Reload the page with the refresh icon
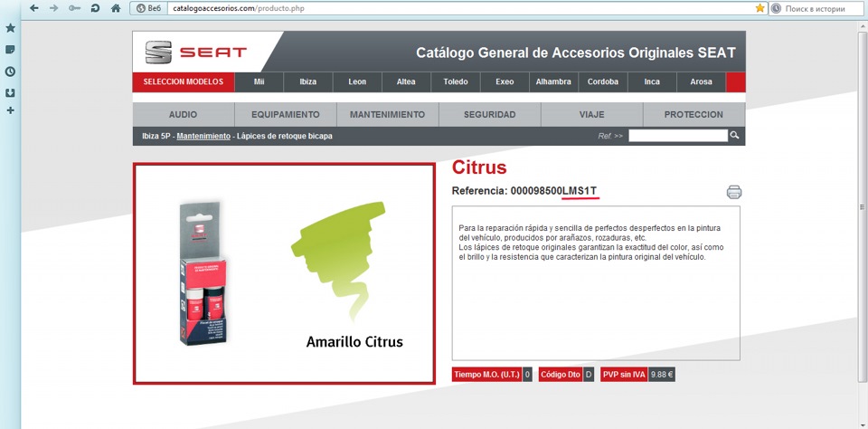 95,8
